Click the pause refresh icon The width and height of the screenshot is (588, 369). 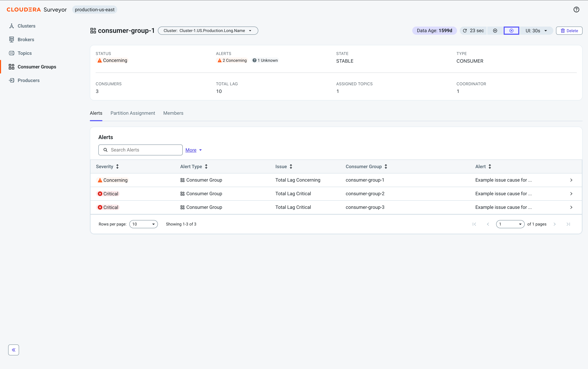[495, 30]
